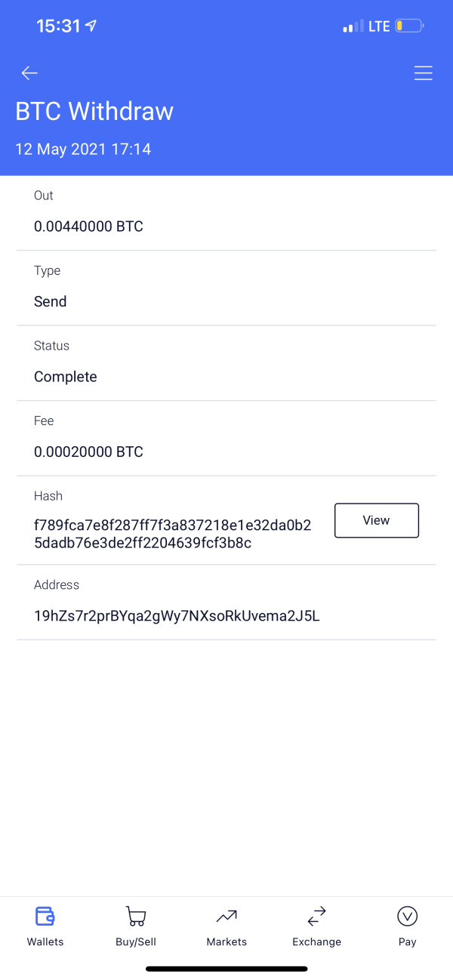Tap the Complete status row

pyautogui.click(x=226, y=363)
